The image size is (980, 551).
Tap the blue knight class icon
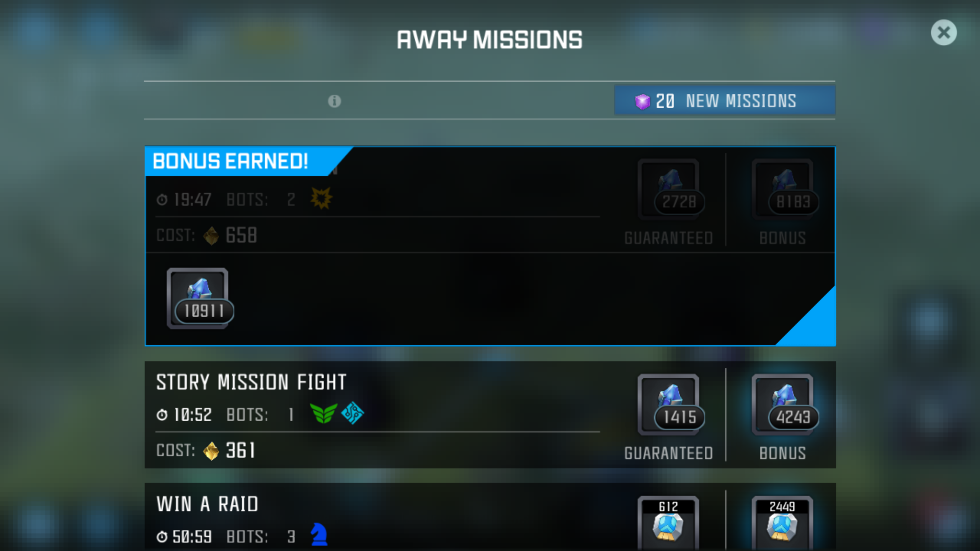click(319, 534)
